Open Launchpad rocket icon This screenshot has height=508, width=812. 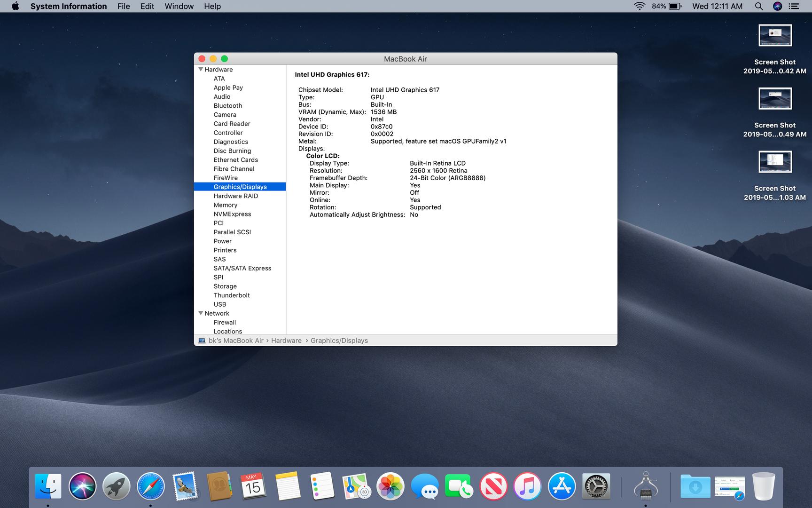(x=117, y=486)
